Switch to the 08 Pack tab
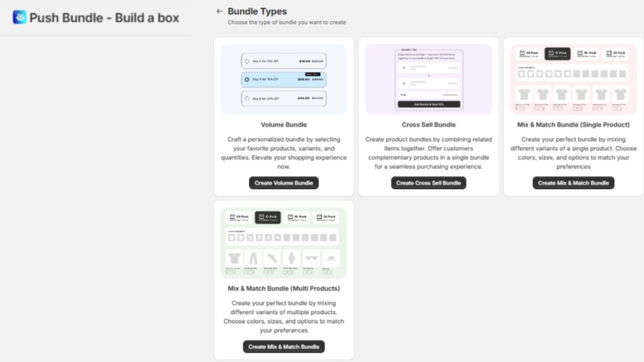Screen dimensions: 644x362 (528, 52)
